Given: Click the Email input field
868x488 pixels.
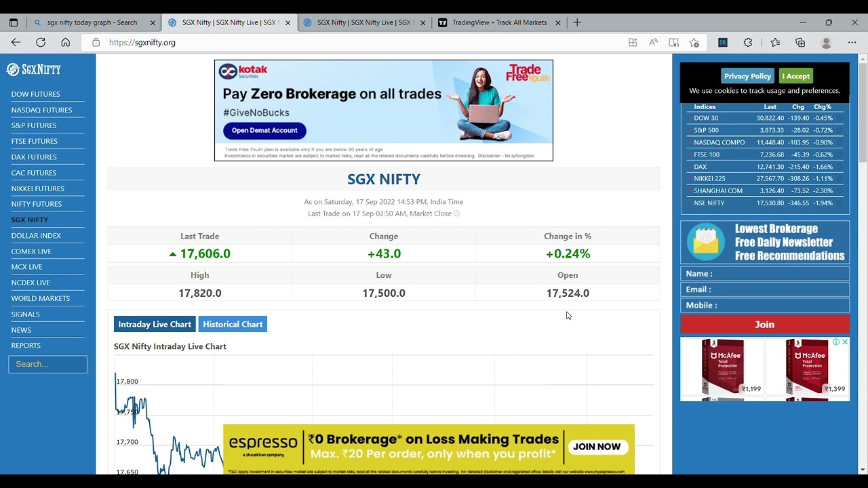Looking at the screenshot, I should pos(765,289).
